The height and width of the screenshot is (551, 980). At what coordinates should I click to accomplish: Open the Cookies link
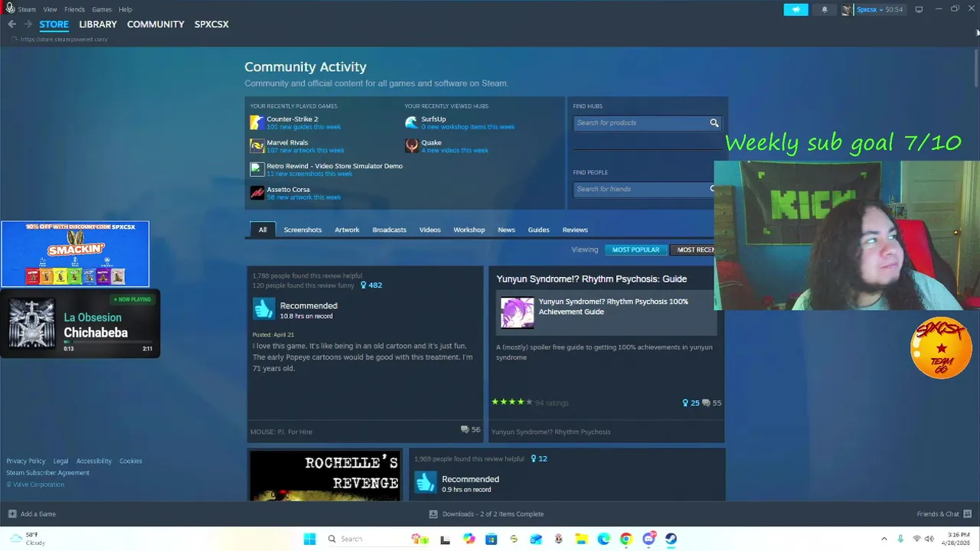click(x=130, y=461)
